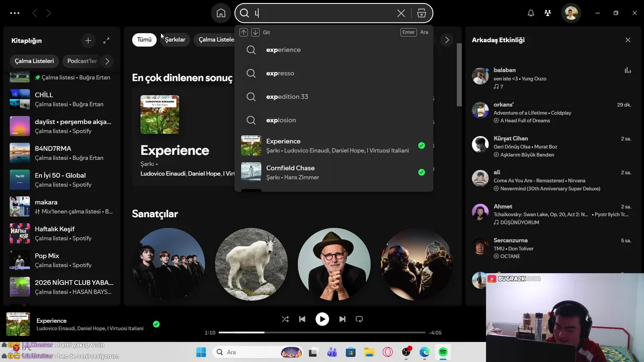
Task: Toggle the saved checkmark in the now playing bar
Action: pos(156,324)
